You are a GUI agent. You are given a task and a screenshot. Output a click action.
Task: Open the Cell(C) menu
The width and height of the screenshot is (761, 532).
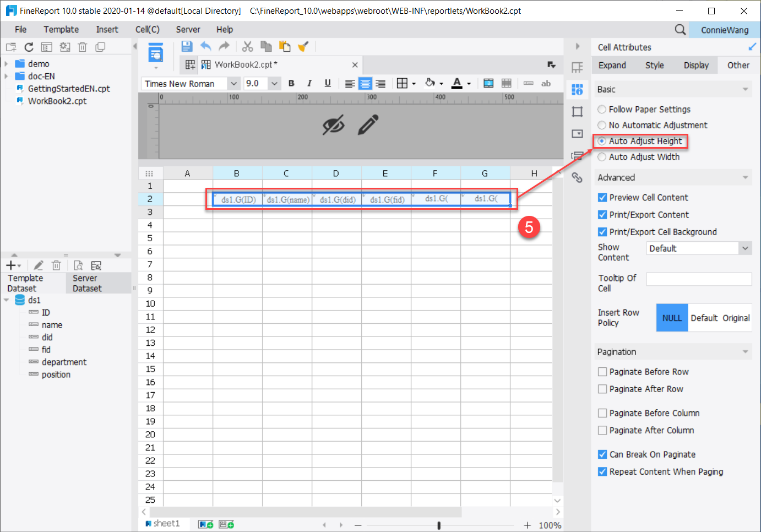tap(148, 30)
